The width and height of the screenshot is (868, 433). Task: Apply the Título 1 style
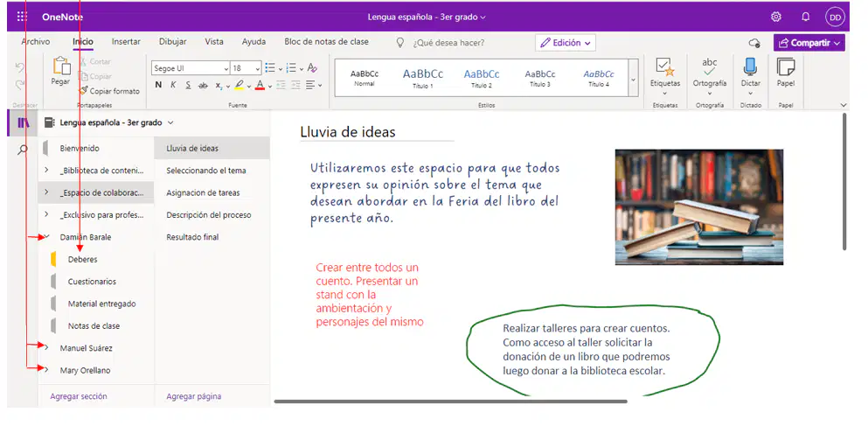point(423,79)
